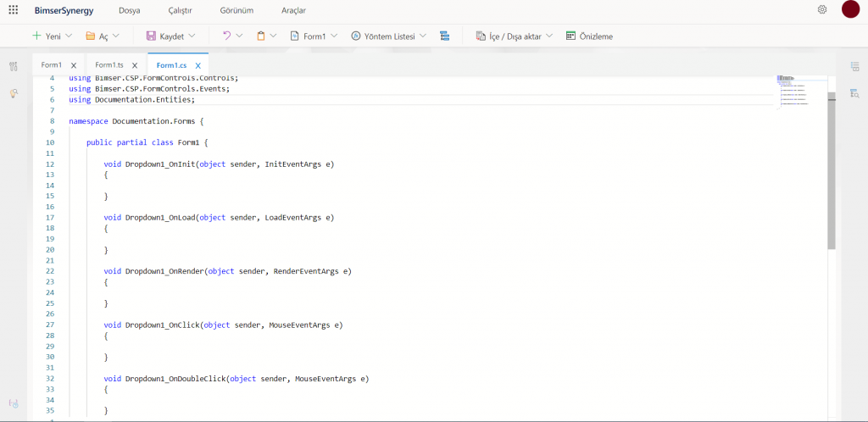Click the bottom-left sidebar panel icon
868x422 pixels.
pos(14,403)
